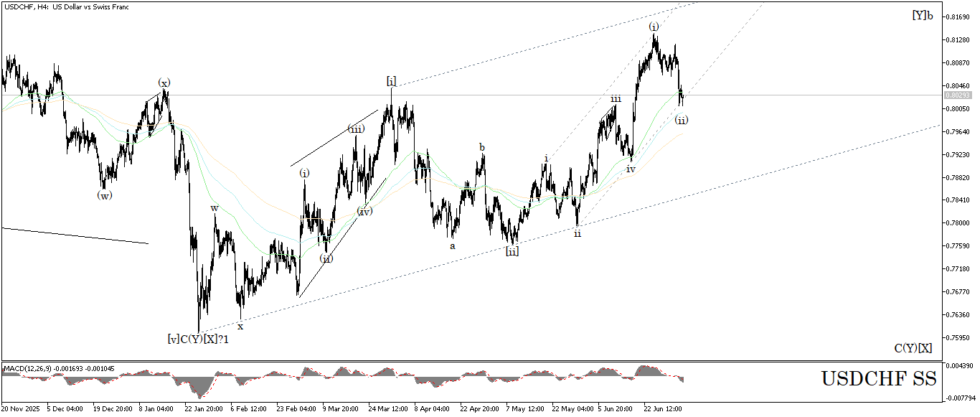Screen dimensions: 980x417
Task: Click the lowercase b wave label
Action: (x=482, y=147)
